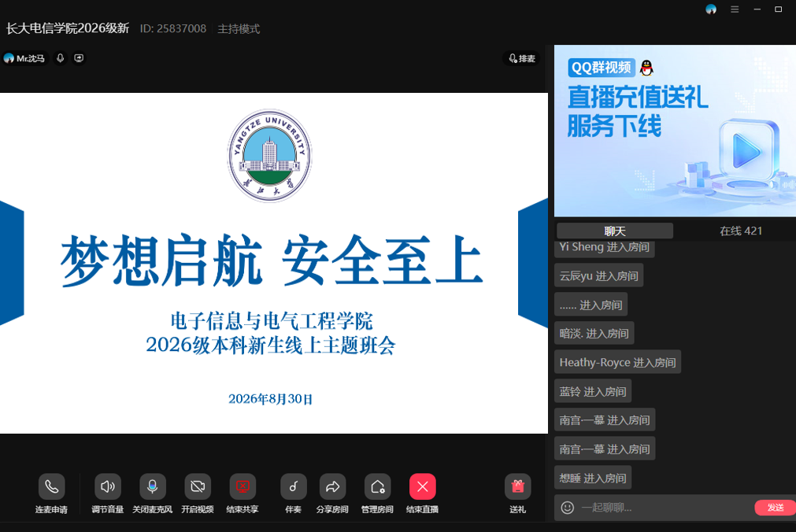Viewport: 796px width, 532px height.
Task: Click the 送礼 gift icon
Action: pyautogui.click(x=518, y=487)
